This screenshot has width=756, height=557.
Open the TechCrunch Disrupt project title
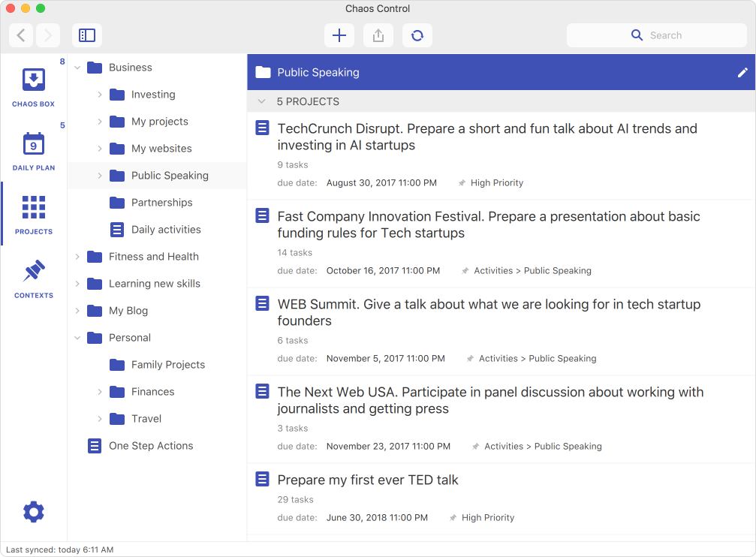click(487, 137)
